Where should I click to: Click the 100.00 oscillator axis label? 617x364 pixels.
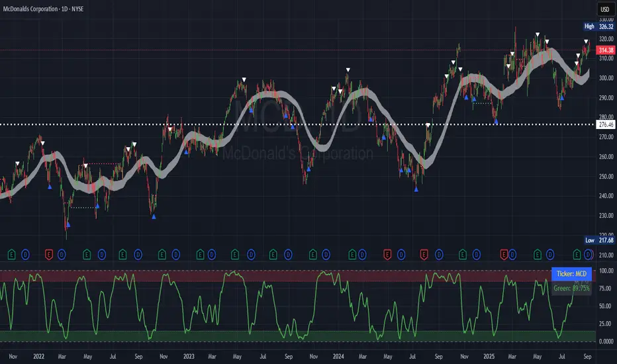pyautogui.click(x=606, y=271)
